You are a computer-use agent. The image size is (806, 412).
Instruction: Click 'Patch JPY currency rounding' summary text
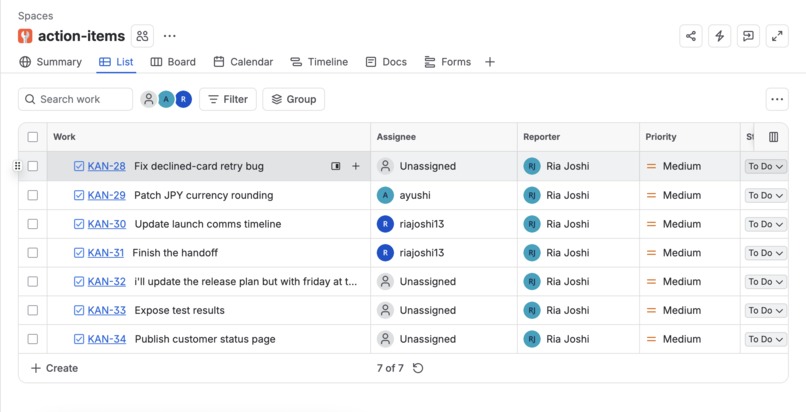[x=204, y=195]
